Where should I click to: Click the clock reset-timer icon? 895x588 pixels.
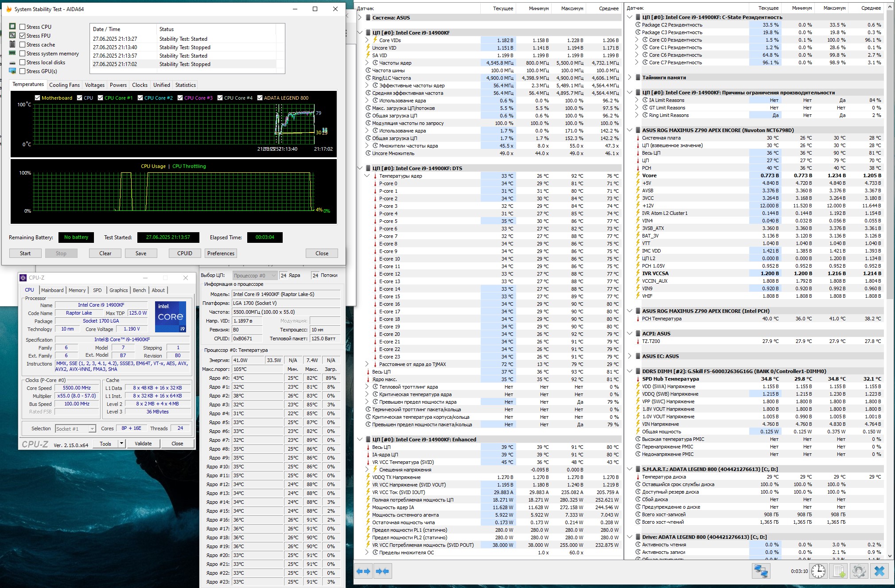(x=818, y=571)
